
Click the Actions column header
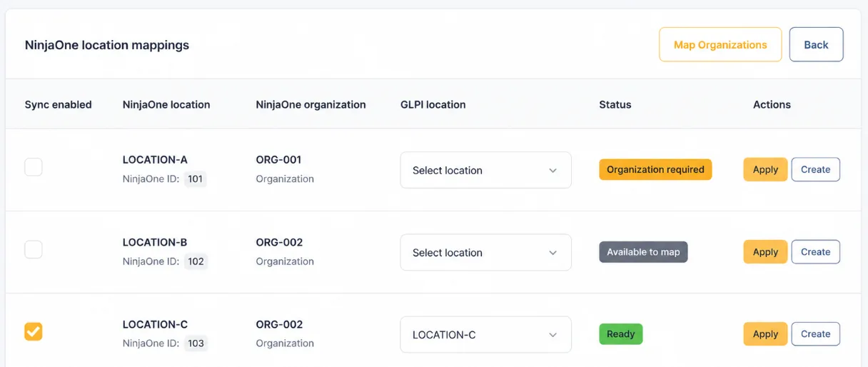click(772, 104)
